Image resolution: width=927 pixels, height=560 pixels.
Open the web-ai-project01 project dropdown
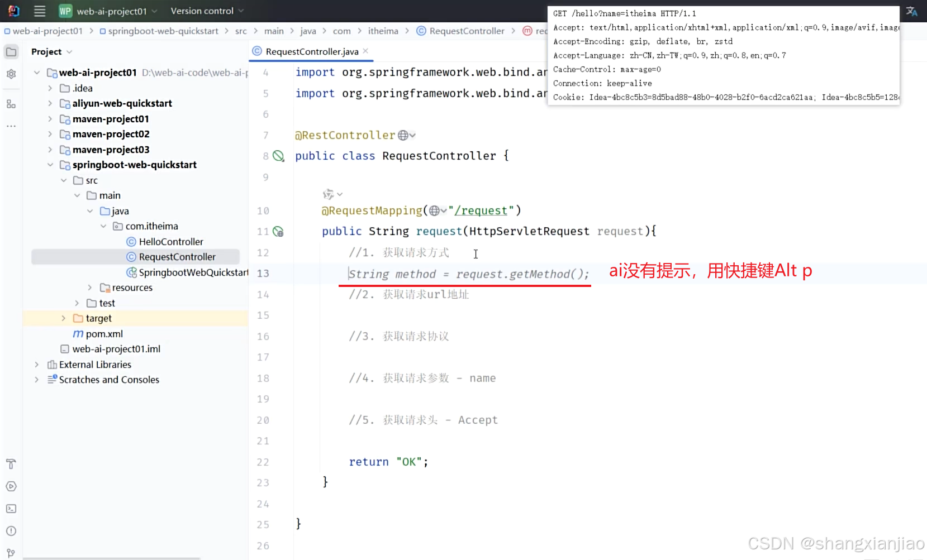tap(117, 11)
